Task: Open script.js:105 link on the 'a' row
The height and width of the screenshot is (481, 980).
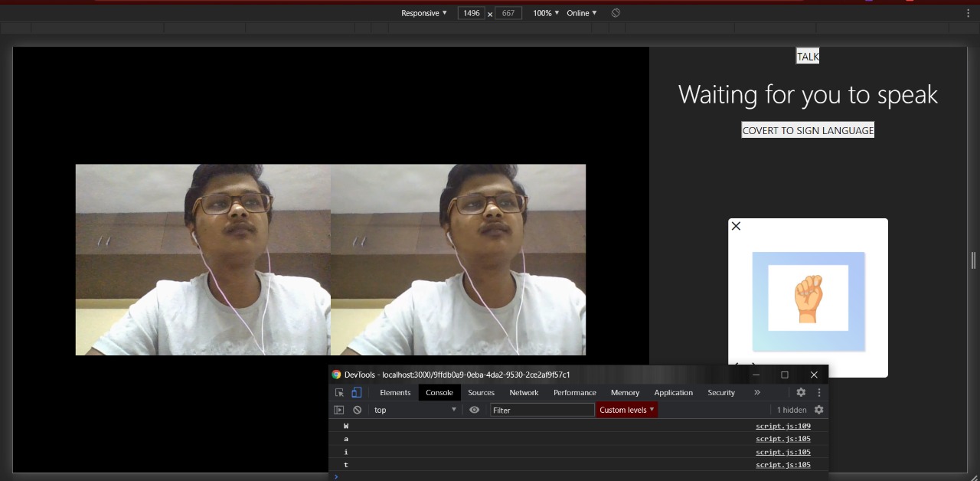Action: [x=783, y=439]
